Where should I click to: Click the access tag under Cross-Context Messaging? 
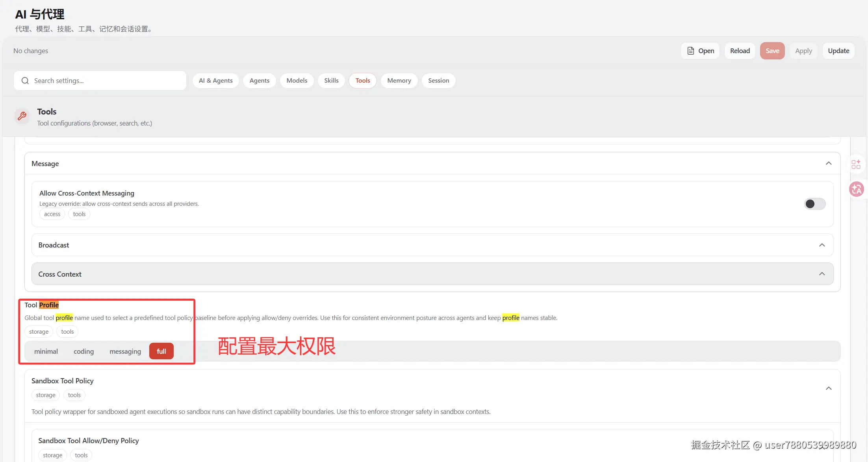point(52,214)
